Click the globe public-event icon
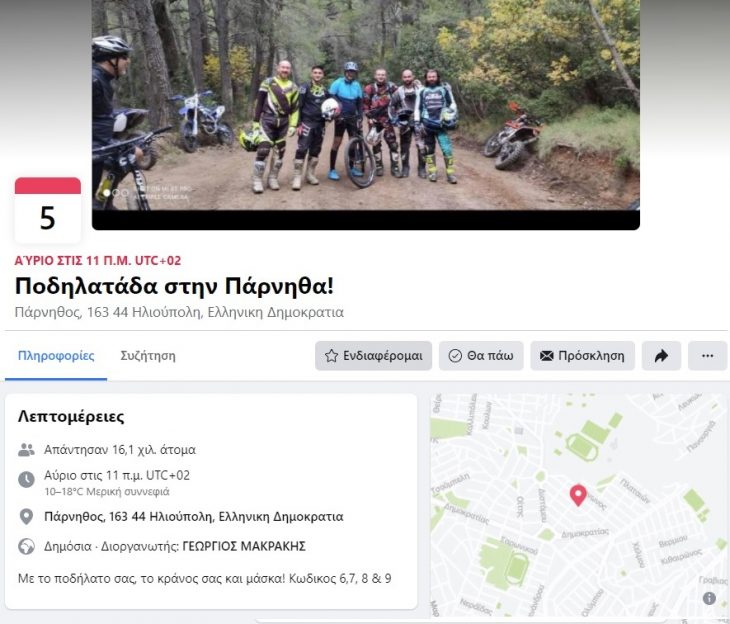730x624 pixels. click(x=26, y=546)
